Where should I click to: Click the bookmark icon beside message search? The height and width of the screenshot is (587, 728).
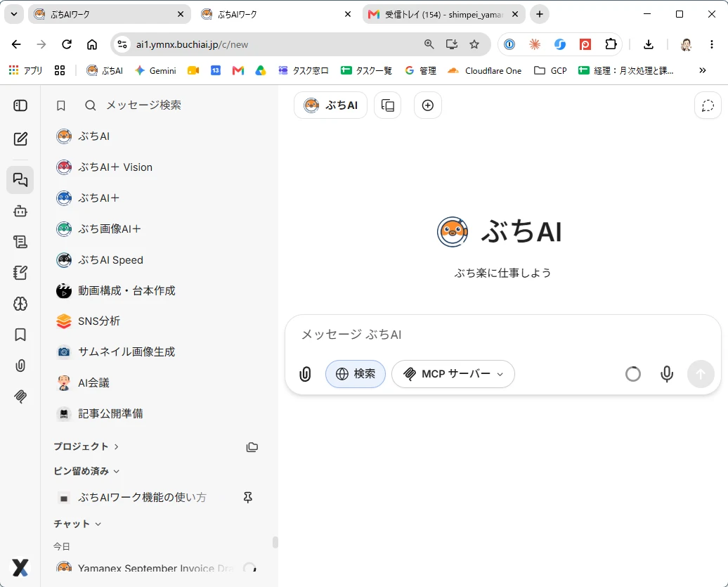click(61, 106)
